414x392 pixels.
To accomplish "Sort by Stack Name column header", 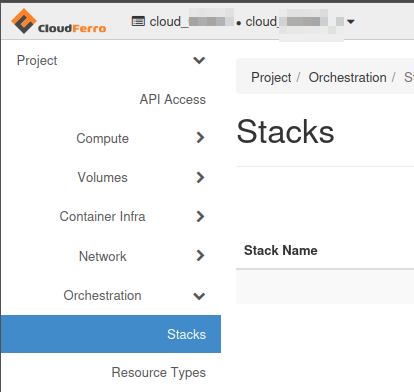I will pos(281,250).
